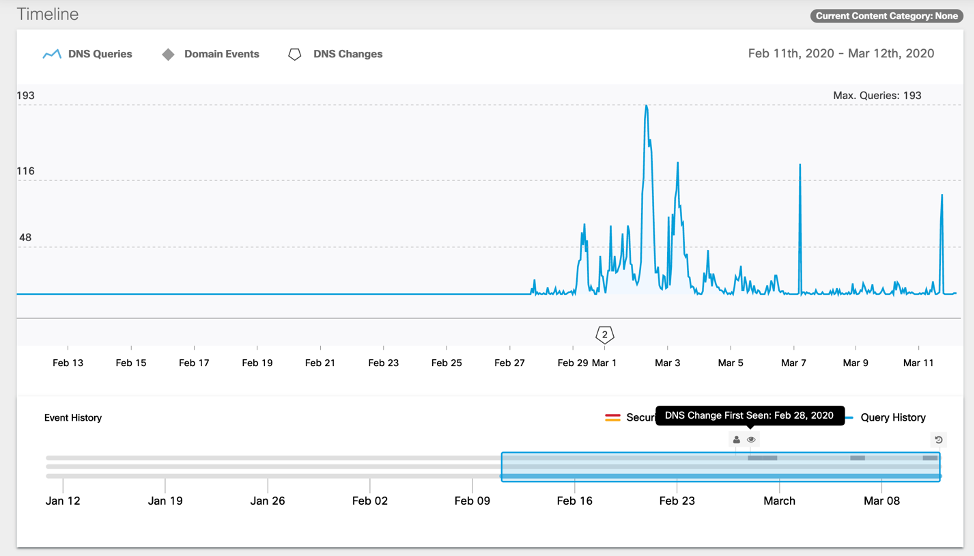The width and height of the screenshot is (974, 556).
Task: Click the eye icon in Event History
Action: (x=751, y=440)
